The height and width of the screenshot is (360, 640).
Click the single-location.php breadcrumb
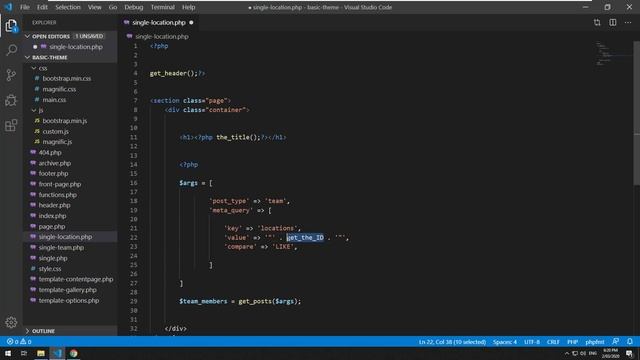click(162, 36)
